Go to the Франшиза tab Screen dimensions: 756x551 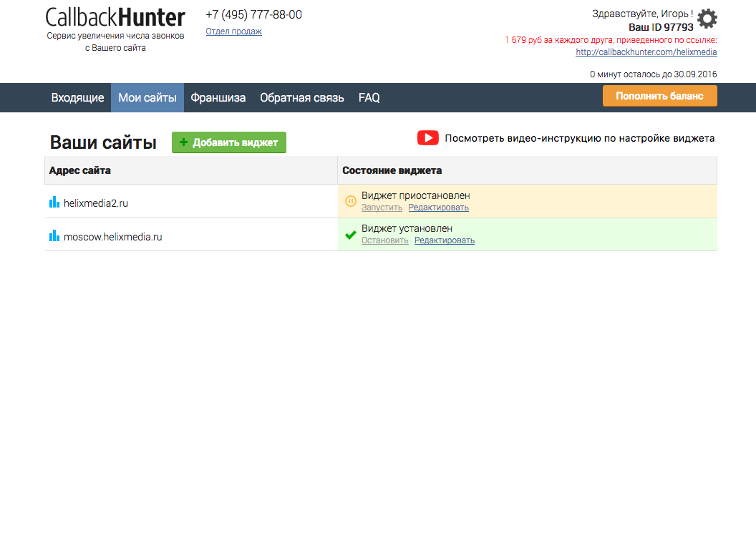218,98
